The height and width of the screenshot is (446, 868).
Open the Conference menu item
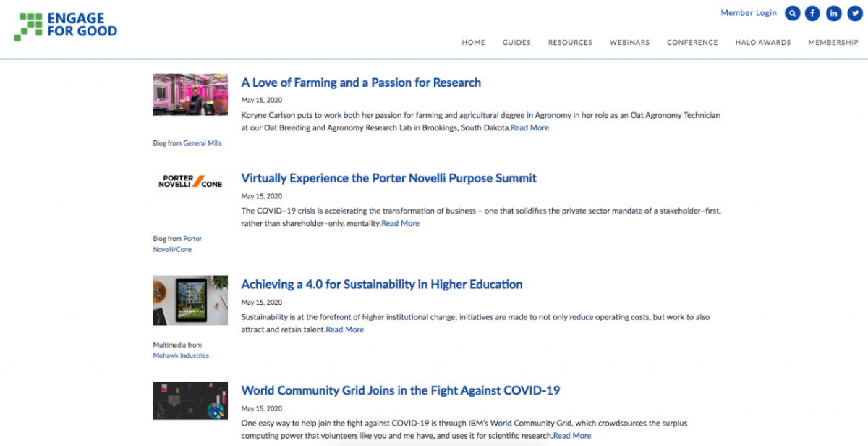[x=692, y=43]
